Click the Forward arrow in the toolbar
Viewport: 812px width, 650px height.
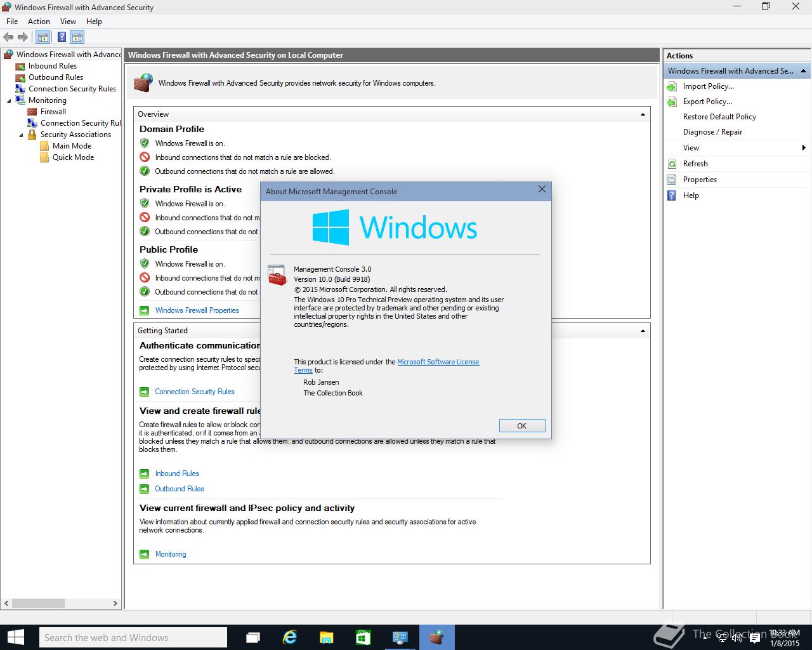pos(23,37)
